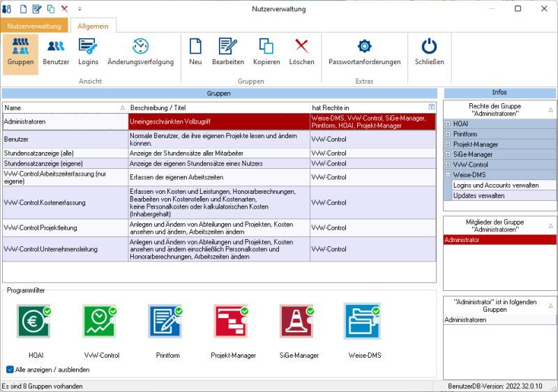Click BenutzerDB-Version status bar entry
558x392 pixels.
(495, 386)
